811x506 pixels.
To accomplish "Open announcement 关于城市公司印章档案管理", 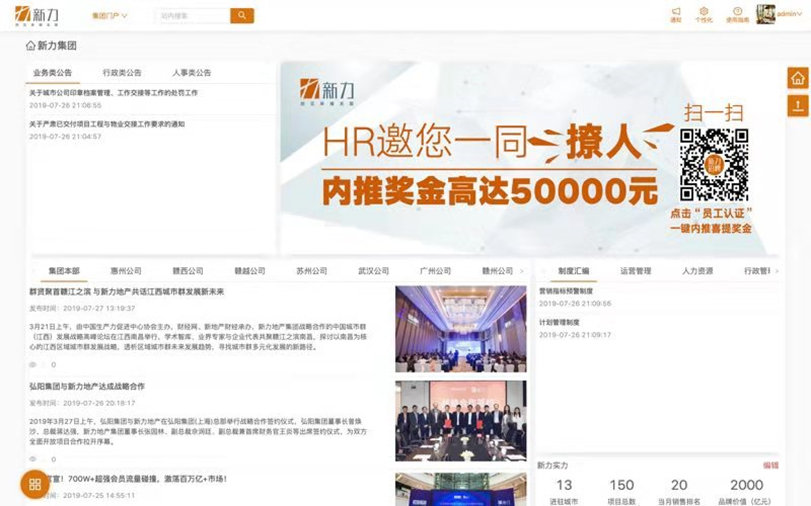I will pos(113,93).
